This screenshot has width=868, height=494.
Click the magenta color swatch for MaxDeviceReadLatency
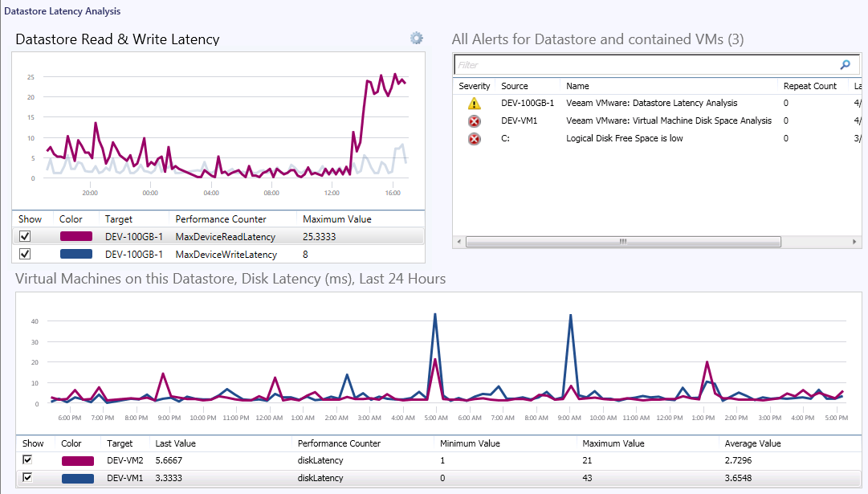[77, 236]
